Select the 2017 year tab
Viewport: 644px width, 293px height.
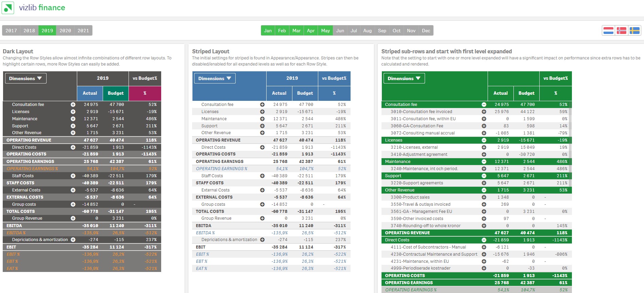pos(11,31)
